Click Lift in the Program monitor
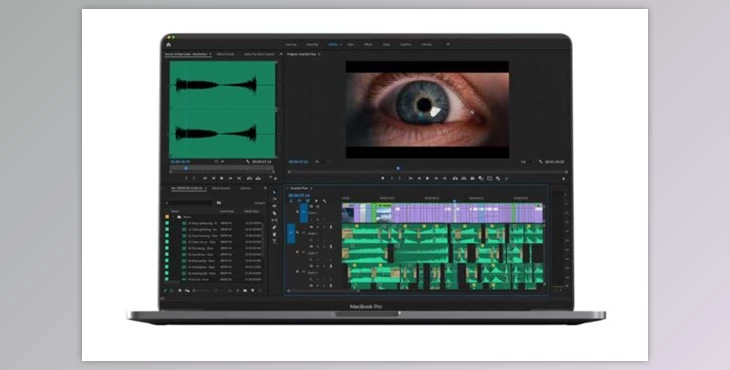 (455, 178)
